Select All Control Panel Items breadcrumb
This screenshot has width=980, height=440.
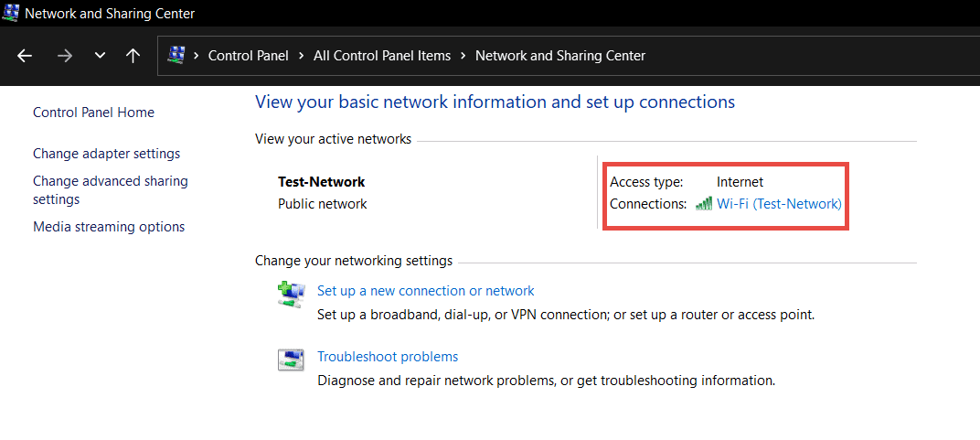381,56
